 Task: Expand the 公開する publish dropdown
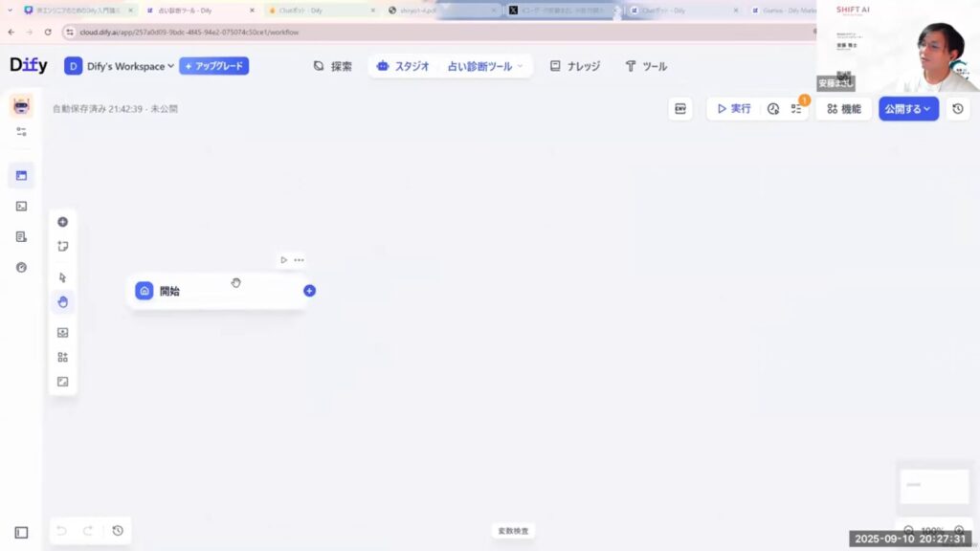[908, 109]
